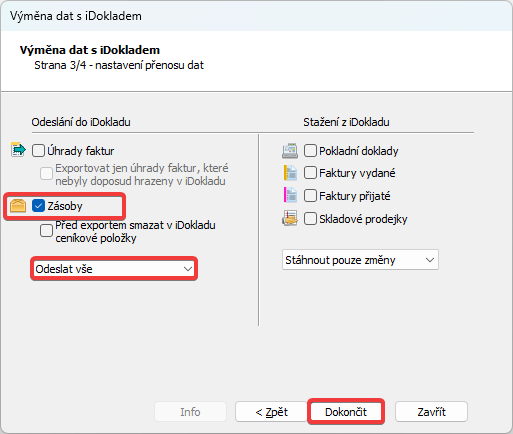Click the Zavřít button
513x434 pixels.
(x=432, y=412)
